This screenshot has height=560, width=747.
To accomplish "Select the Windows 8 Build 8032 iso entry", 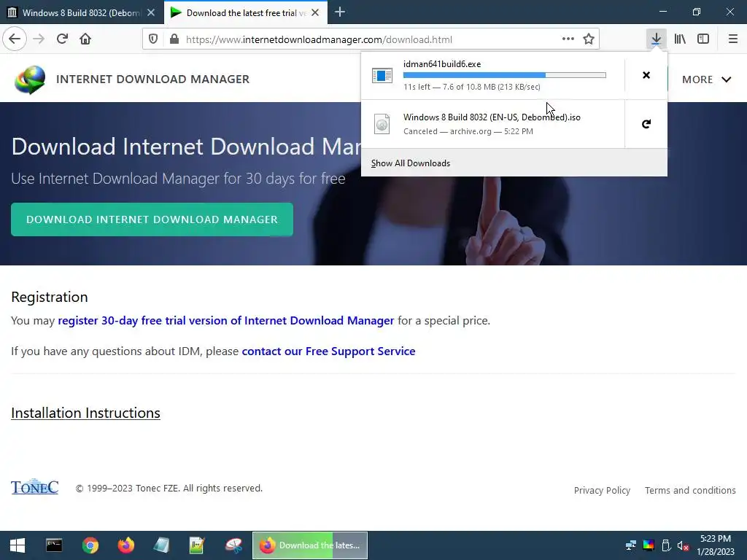I will (492, 124).
